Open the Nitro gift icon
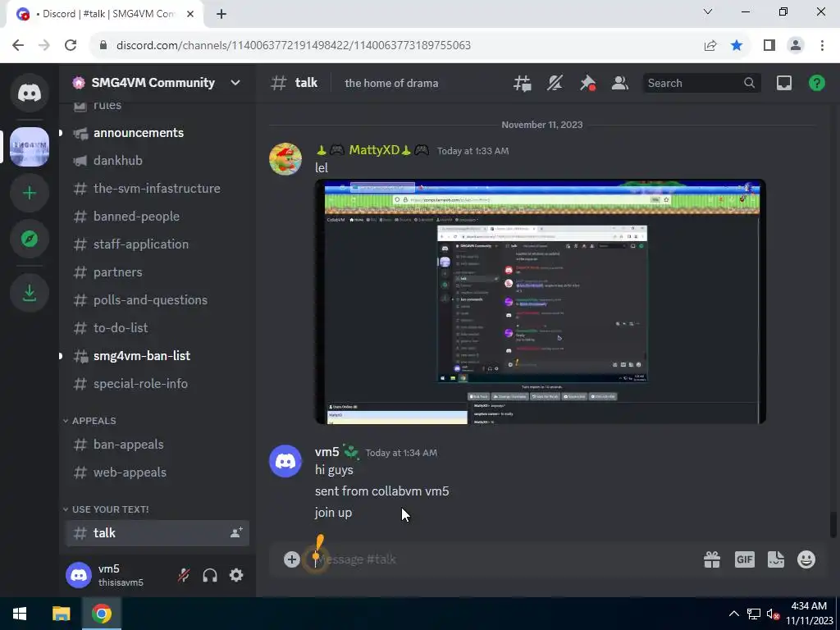The image size is (840, 630). (712, 559)
